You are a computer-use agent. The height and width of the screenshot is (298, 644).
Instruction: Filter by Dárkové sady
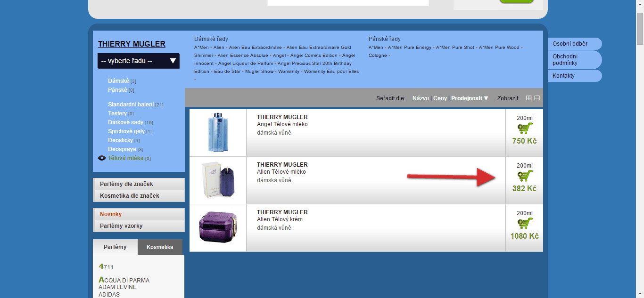tap(125, 122)
